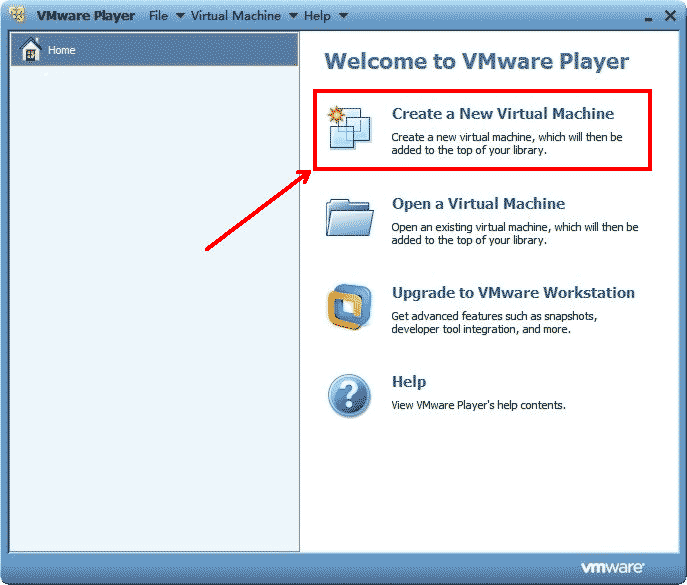Click the VMware Player logo icon in title bar
Screen dimensions: 687x585
click(x=18, y=14)
